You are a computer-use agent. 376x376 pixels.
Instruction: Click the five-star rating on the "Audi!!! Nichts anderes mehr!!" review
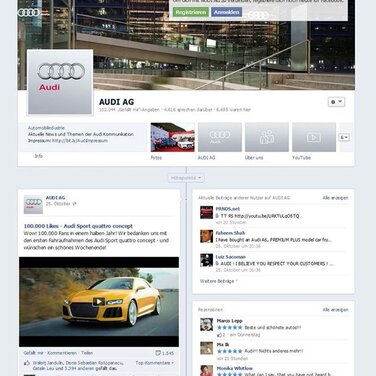(x=230, y=351)
